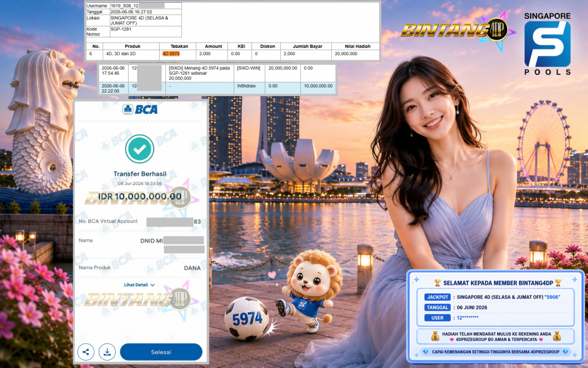This screenshot has width=588, height=368.
Task: Click the '10,000,000.00' withdraw amount cell
Action: tap(318, 86)
